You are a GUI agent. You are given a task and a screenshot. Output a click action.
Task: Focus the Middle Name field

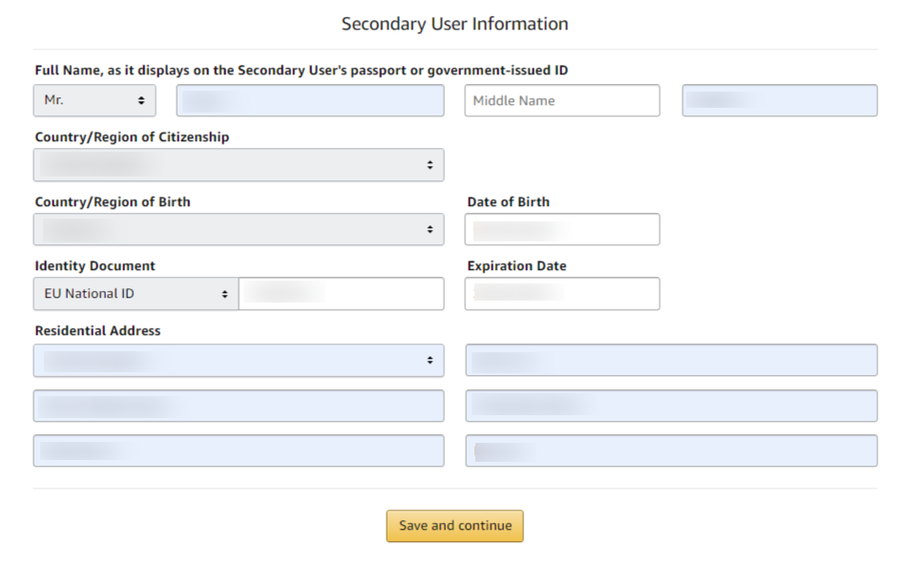562,100
